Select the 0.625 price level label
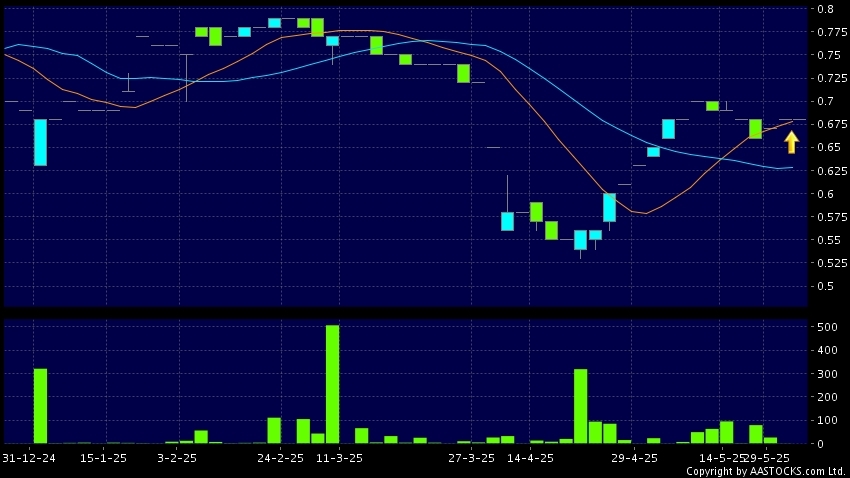The image size is (850, 478). 832,171
